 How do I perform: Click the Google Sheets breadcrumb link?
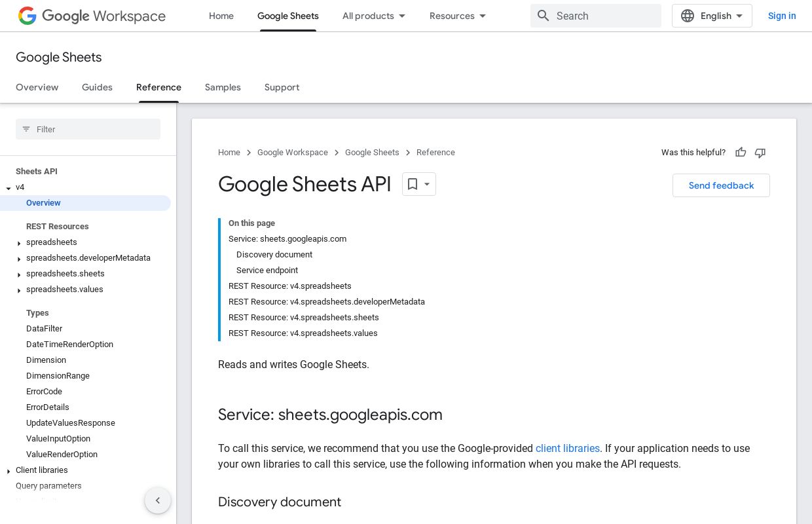(x=372, y=152)
